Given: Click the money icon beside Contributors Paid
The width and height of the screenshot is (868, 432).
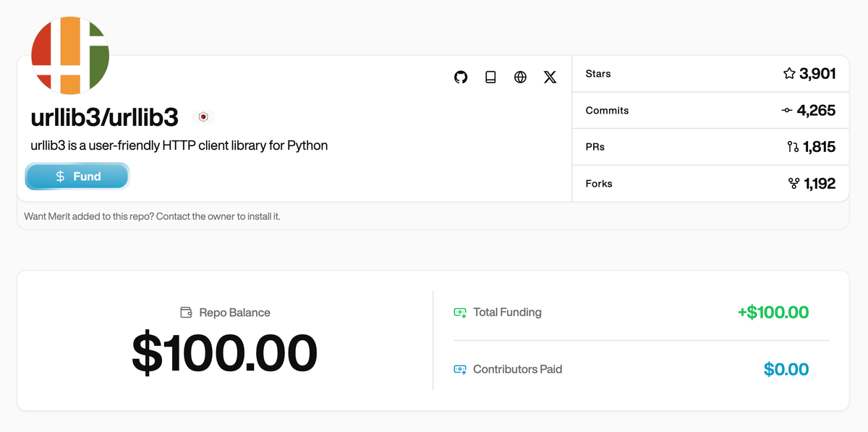Looking at the screenshot, I should point(460,369).
